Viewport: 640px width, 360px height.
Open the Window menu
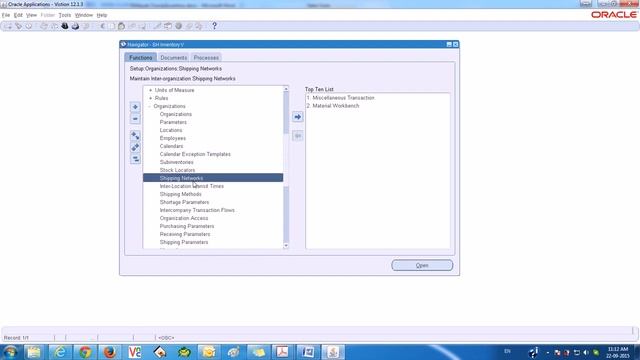[x=84, y=15]
